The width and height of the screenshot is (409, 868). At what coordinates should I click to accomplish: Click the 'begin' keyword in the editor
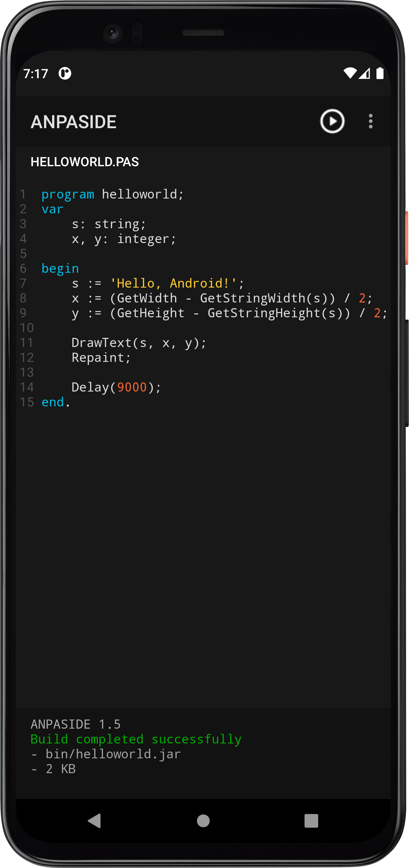[x=60, y=269]
